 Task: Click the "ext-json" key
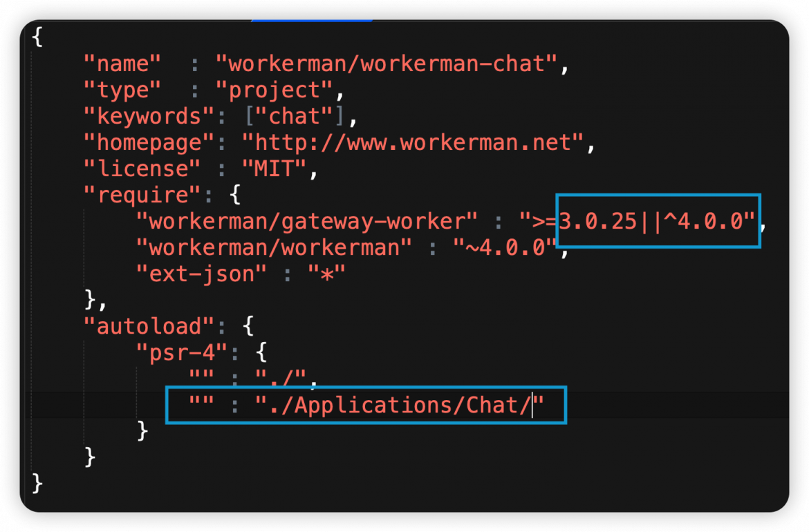coord(201,274)
